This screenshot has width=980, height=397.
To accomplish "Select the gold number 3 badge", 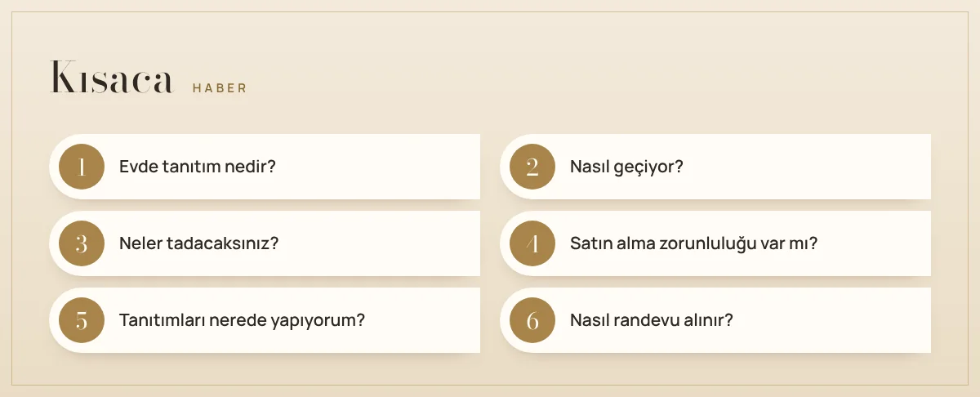I will [82, 243].
